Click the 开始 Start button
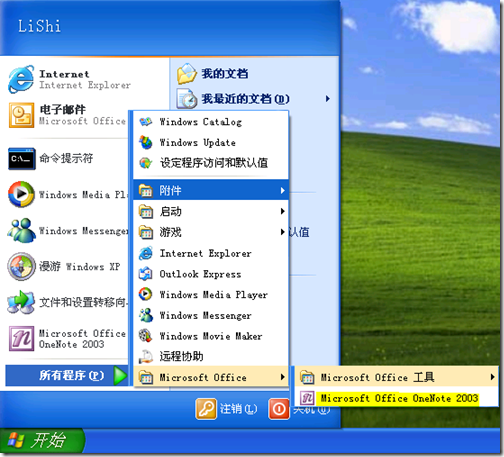The image size is (504, 457). (x=42, y=441)
